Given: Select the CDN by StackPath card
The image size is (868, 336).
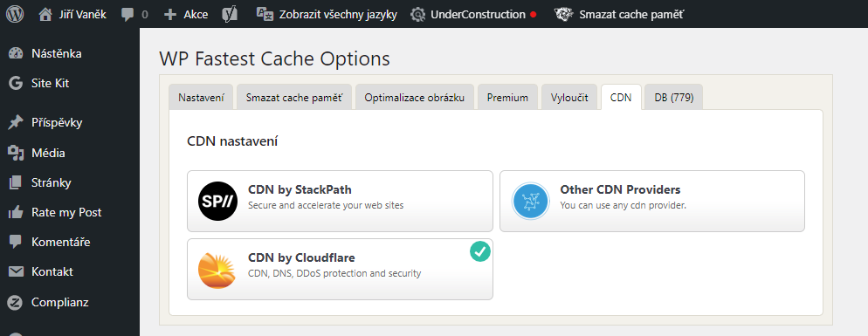Looking at the screenshot, I should pyautogui.click(x=340, y=201).
